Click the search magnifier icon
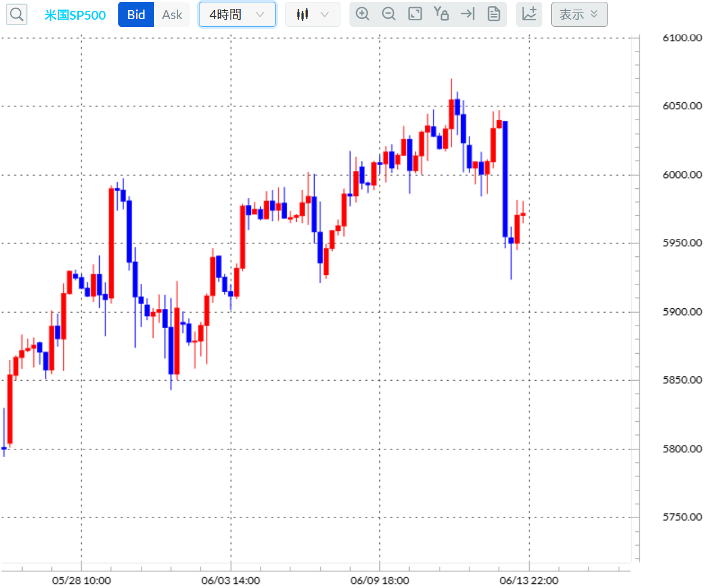 [17, 14]
